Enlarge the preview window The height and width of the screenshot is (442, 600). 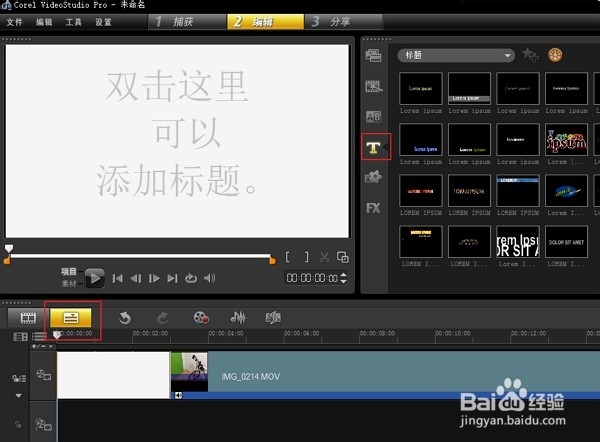[x=342, y=257]
